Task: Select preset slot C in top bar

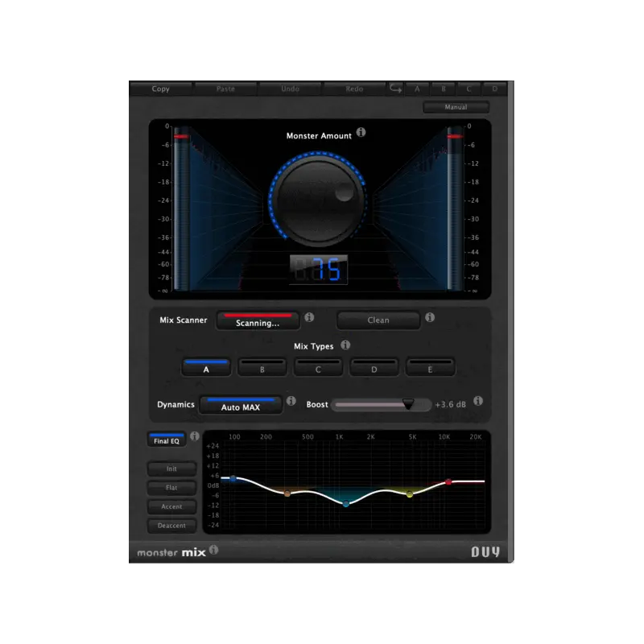Action: point(469,89)
